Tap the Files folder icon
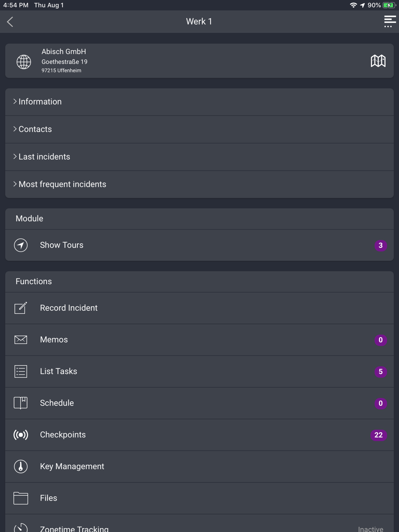This screenshot has height=532, width=399. (x=21, y=498)
